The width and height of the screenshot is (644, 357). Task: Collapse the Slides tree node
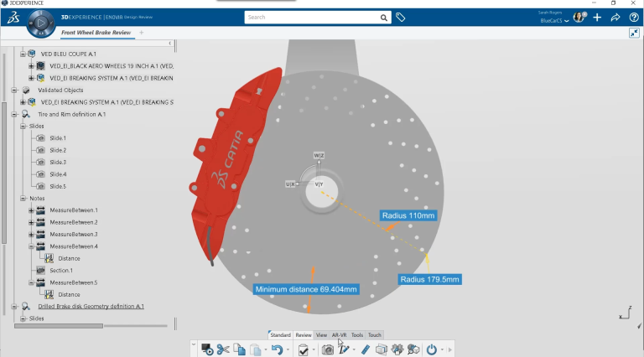click(x=23, y=126)
